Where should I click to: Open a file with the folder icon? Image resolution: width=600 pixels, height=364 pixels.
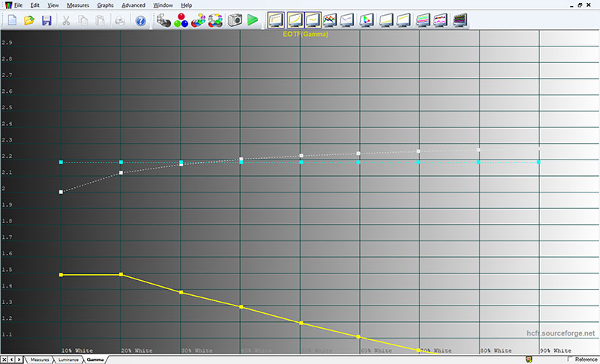point(29,20)
